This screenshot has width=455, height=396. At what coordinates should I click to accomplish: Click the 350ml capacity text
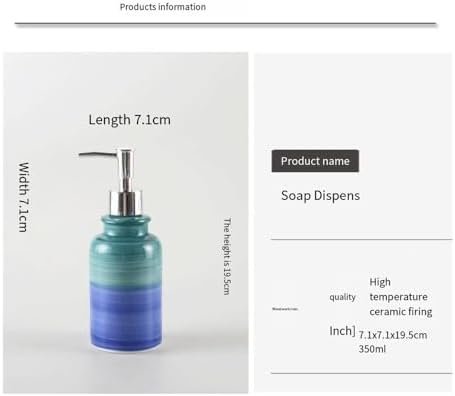(x=372, y=349)
